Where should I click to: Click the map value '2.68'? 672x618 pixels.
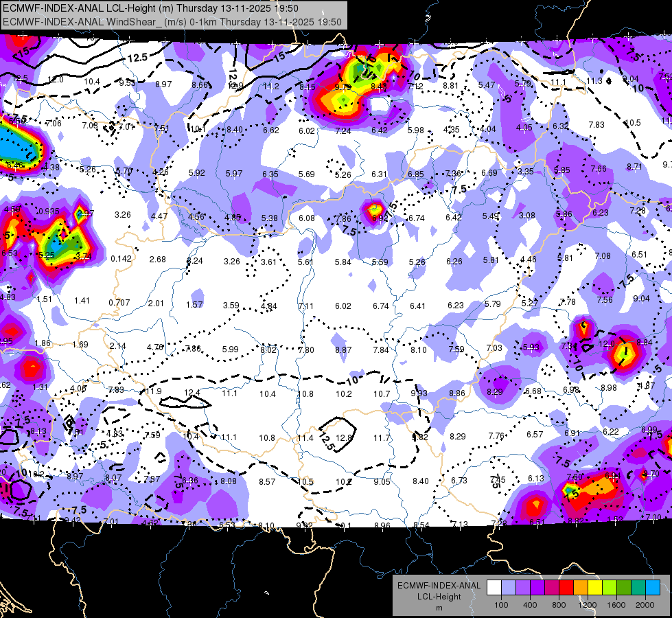(x=158, y=259)
